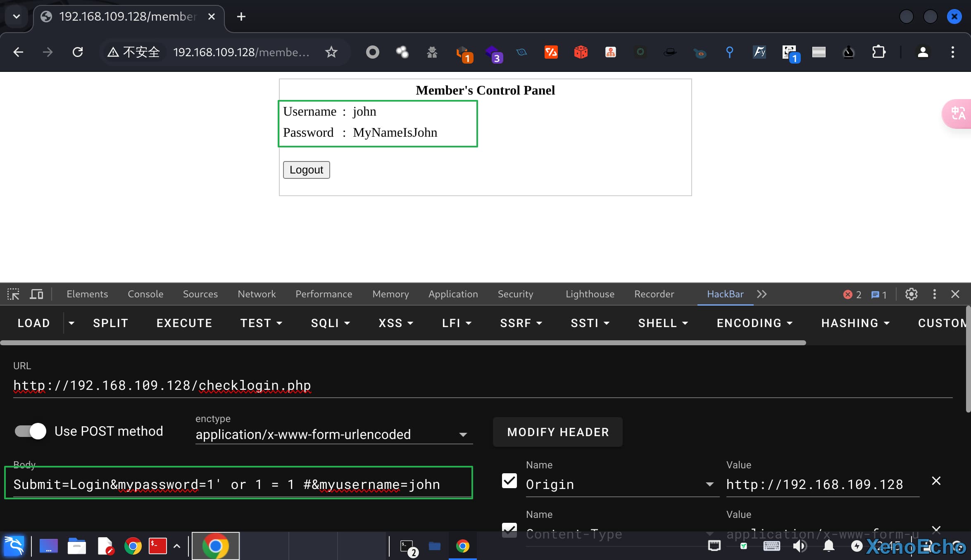The image size is (971, 560).
Task: Click the DevTools inspect element icon
Action: pos(13,294)
